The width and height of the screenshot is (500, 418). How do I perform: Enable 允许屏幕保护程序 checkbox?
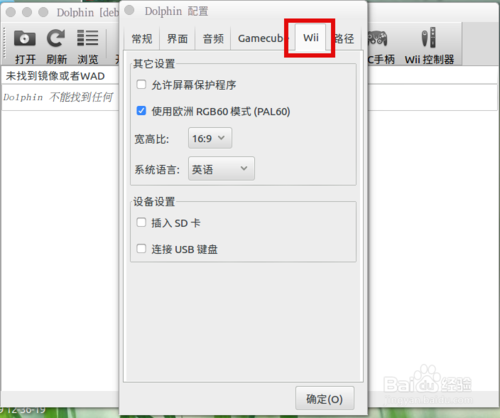[x=141, y=84]
